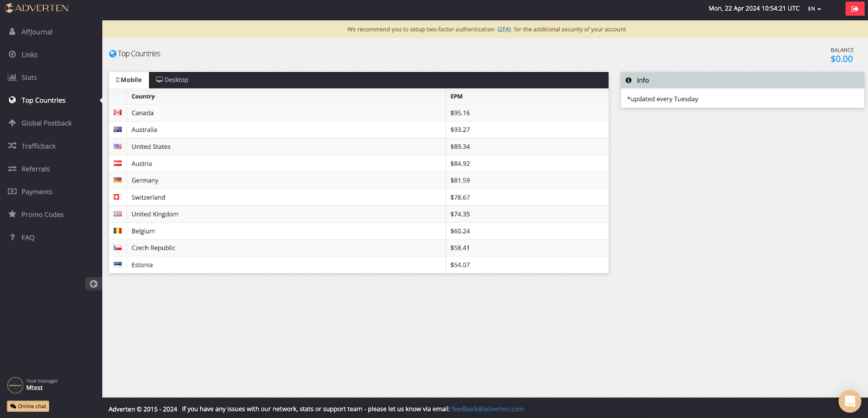Click the Czech Republic flag icon

pyautogui.click(x=118, y=248)
